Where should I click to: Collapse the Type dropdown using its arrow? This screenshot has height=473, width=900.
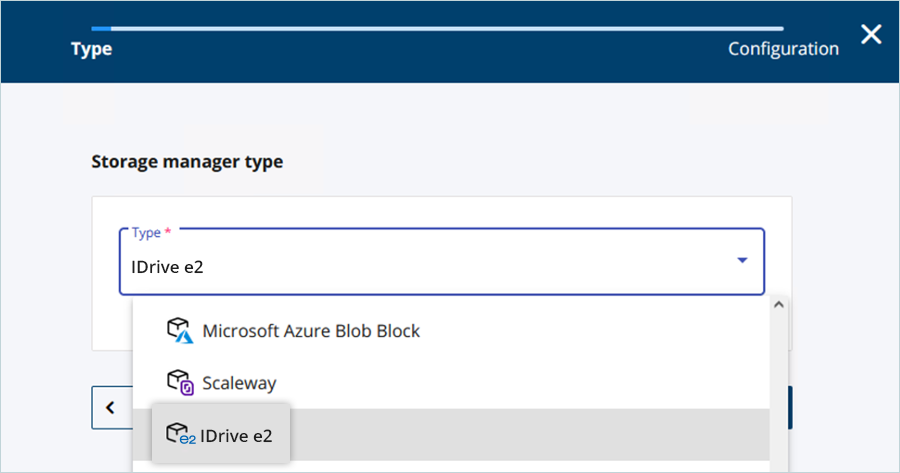click(x=742, y=261)
